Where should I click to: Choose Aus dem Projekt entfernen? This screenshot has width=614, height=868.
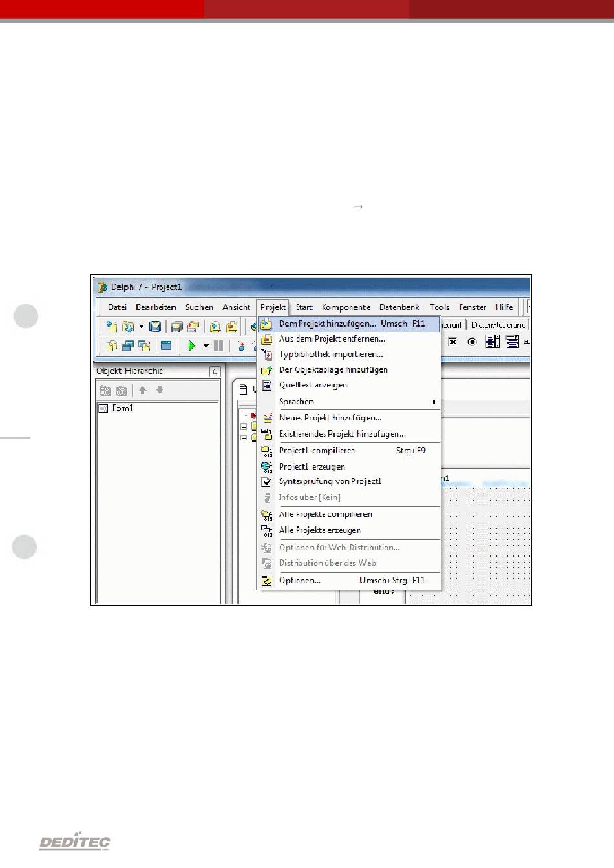(349, 338)
